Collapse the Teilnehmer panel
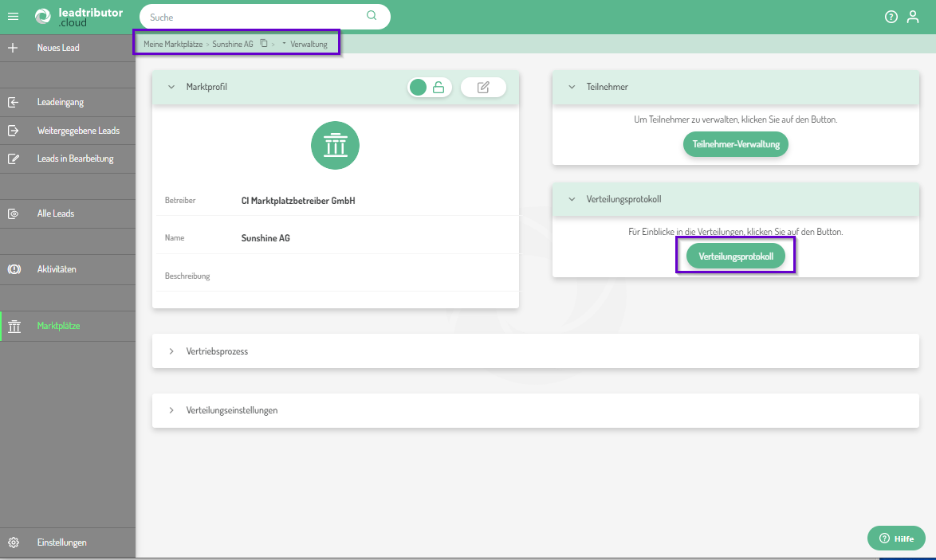 click(x=571, y=87)
